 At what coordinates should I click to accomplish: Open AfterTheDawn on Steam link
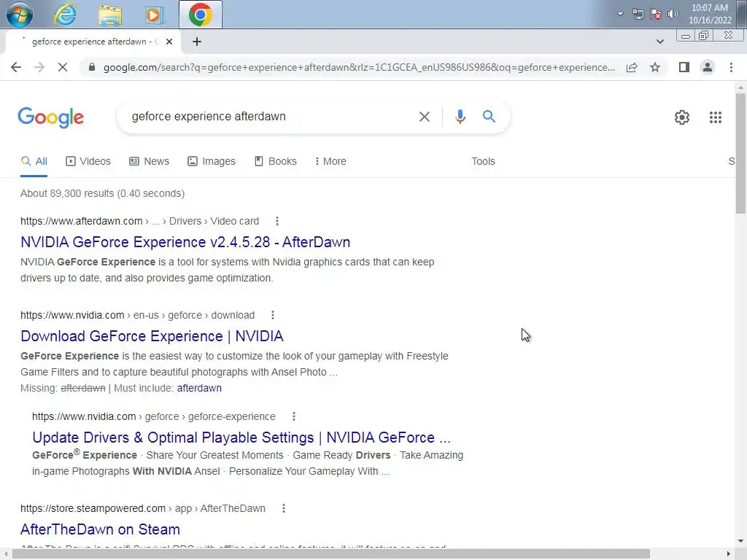(x=100, y=529)
